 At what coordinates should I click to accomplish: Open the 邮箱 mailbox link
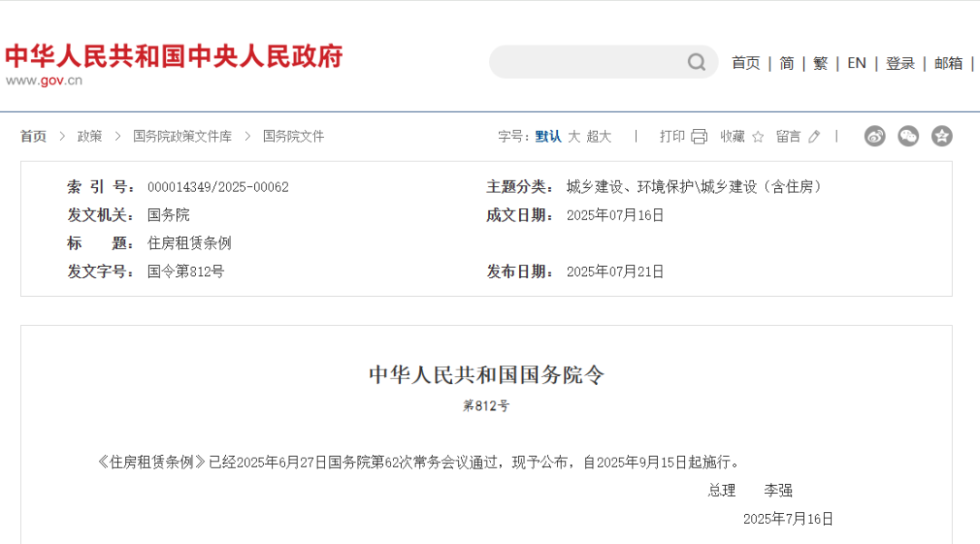948,64
